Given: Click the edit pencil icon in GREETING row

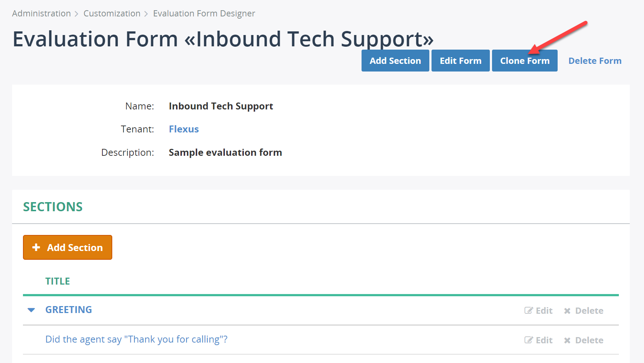Looking at the screenshot, I should (x=528, y=310).
